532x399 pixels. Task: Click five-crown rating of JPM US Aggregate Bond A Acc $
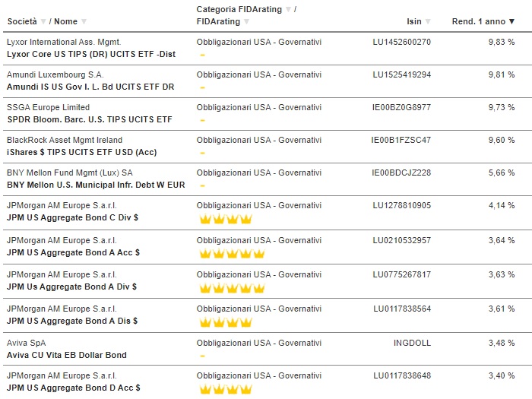232,253
